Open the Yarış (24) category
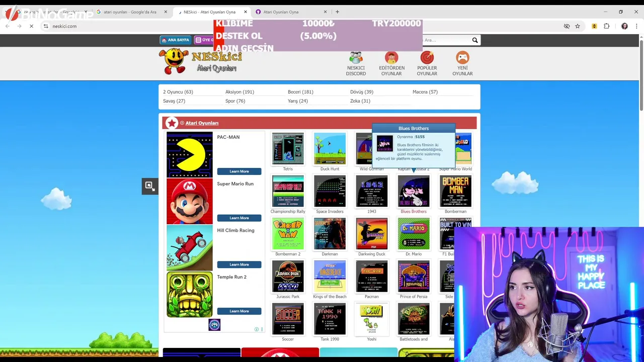This screenshot has height=362, width=644. 297,101
